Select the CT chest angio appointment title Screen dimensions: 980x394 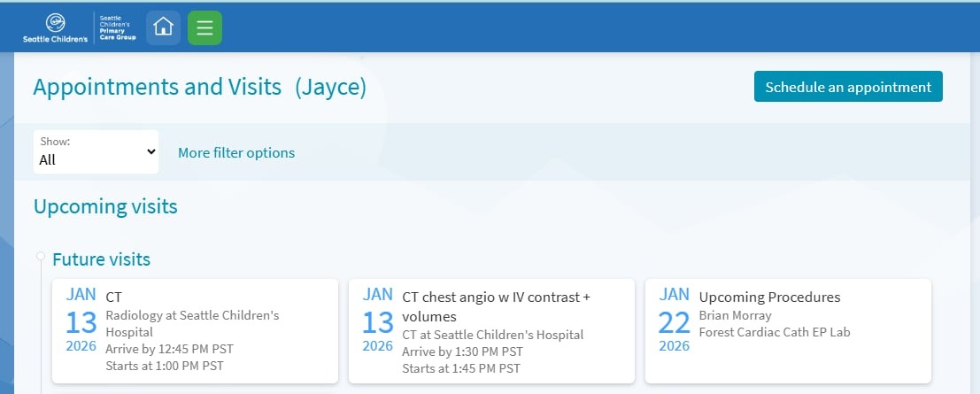[x=496, y=306]
